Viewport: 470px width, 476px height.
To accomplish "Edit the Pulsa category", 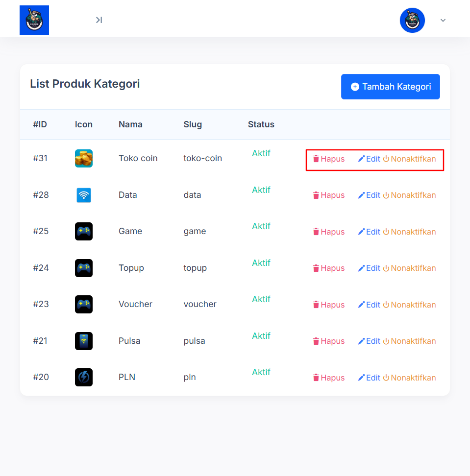I will 369,341.
